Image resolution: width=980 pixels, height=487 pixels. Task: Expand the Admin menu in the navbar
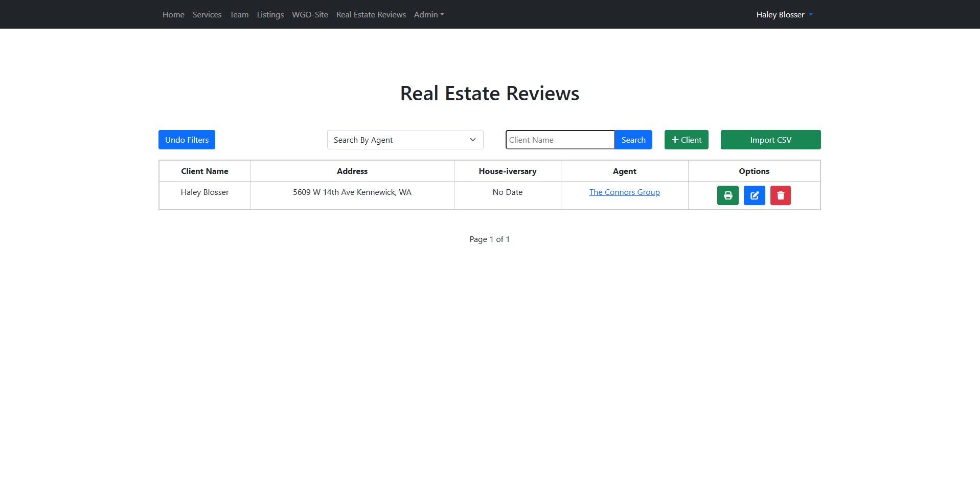428,14
